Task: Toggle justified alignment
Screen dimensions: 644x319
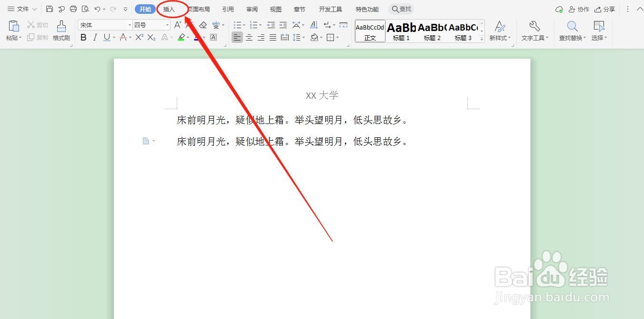Action: point(273,37)
